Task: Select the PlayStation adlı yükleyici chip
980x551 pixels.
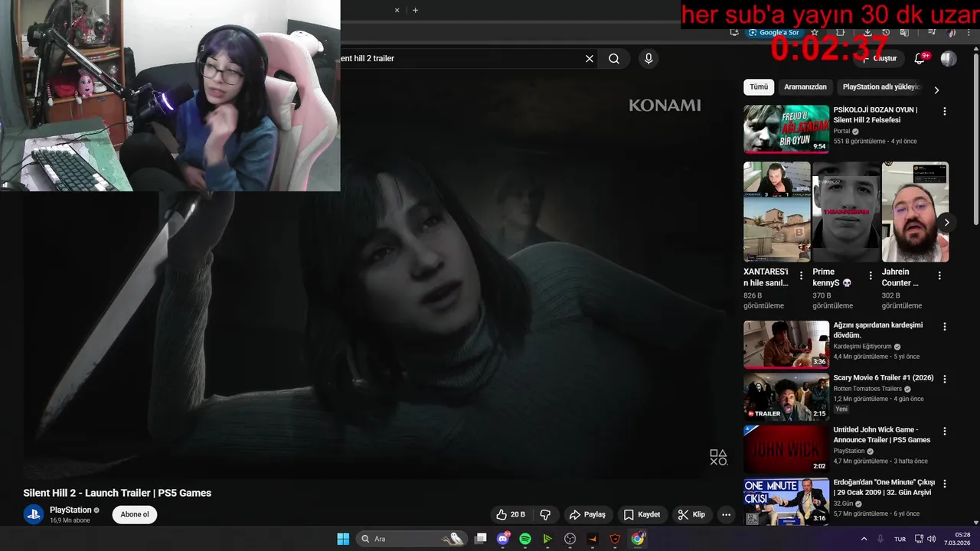Action: click(880, 87)
